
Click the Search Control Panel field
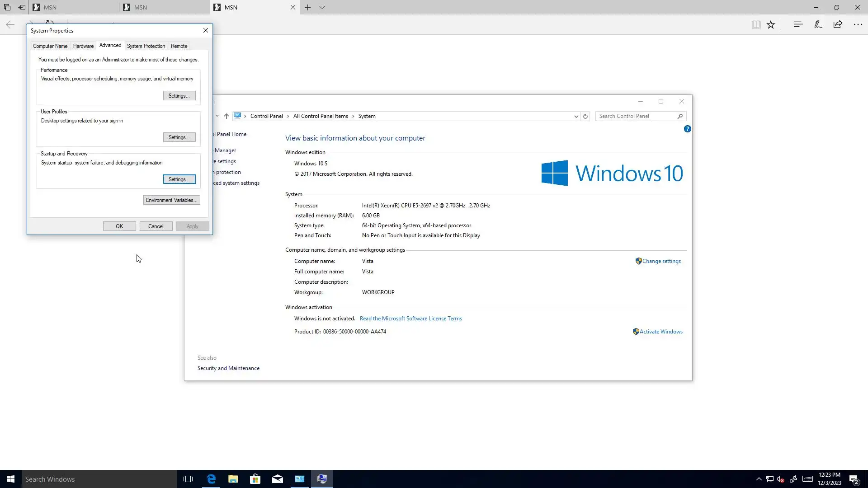click(x=637, y=116)
